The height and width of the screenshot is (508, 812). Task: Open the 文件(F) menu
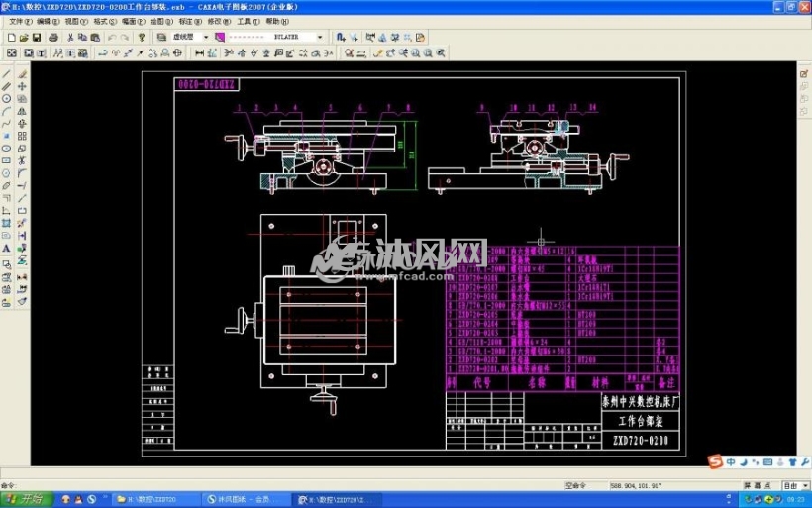click(x=21, y=21)
